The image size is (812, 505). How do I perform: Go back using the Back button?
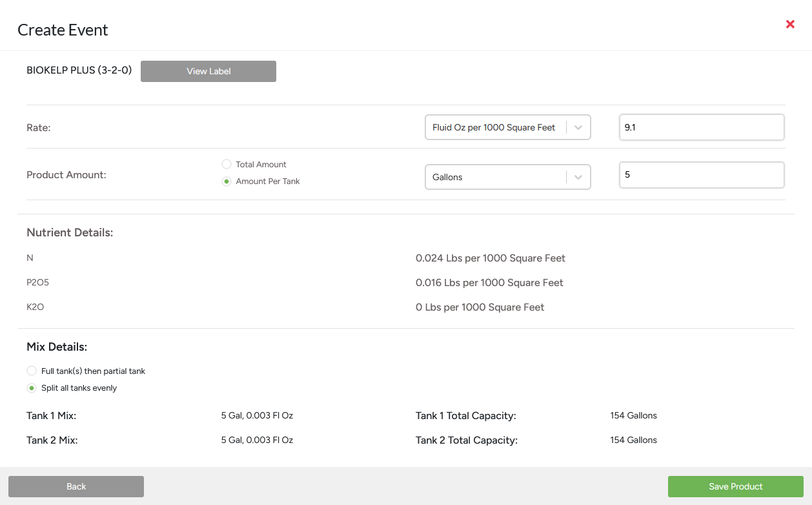pyautogui.click(x=76, y=487)
